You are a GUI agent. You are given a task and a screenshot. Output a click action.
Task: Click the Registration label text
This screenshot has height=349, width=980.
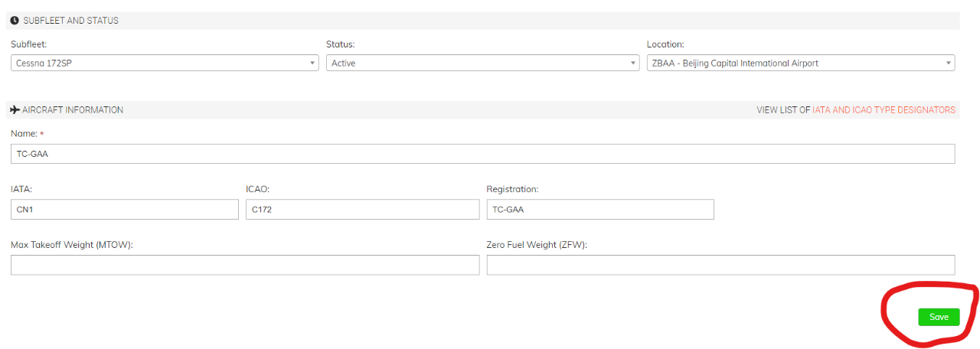pos(512,189)
